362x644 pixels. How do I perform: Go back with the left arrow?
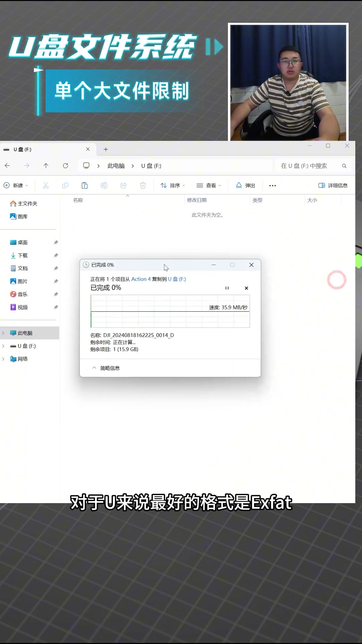7,166
